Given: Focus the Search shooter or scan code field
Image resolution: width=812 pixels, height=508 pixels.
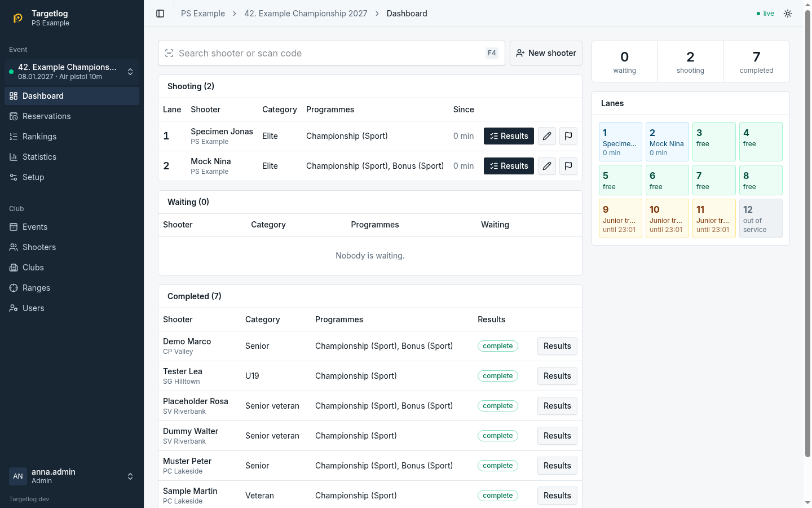Looking at the screenshot, I should [331, 53].
